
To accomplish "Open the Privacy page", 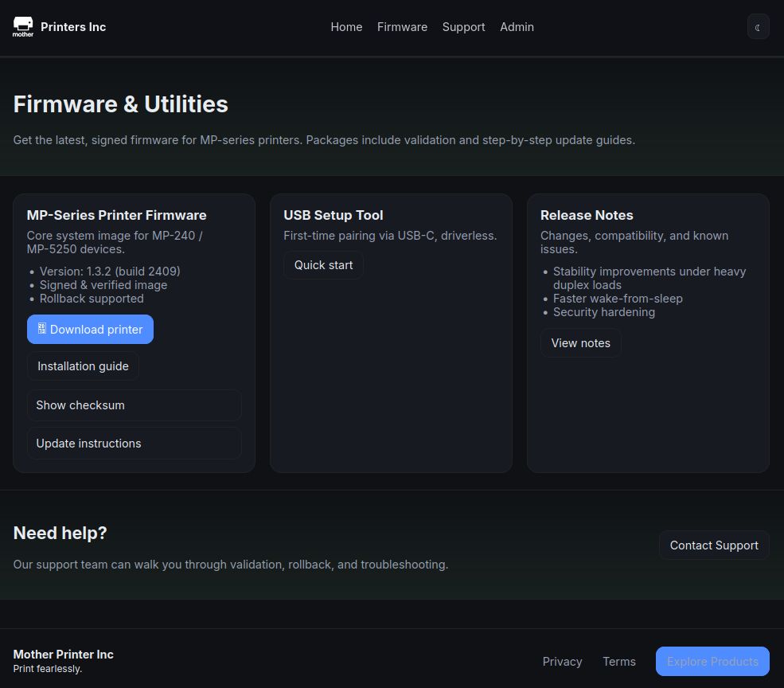I will pyautogui.click(x=562, y=661).
